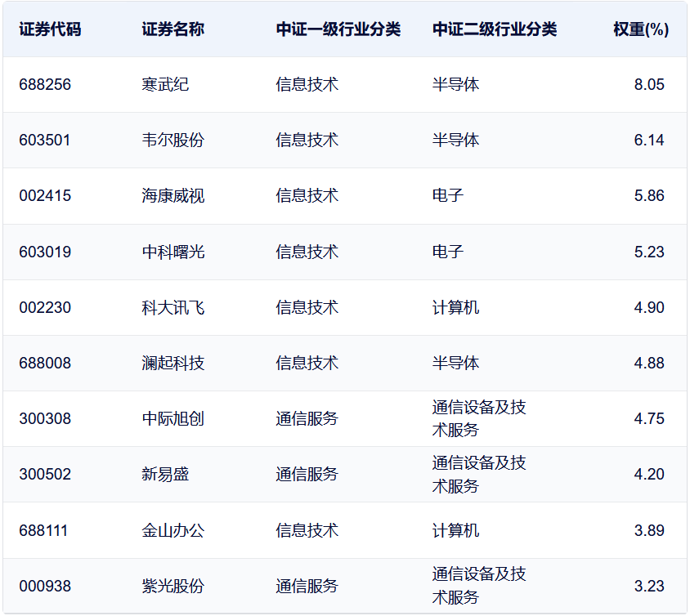
Task: Select the name 寒武纪
Action: [x=165, y=84]
